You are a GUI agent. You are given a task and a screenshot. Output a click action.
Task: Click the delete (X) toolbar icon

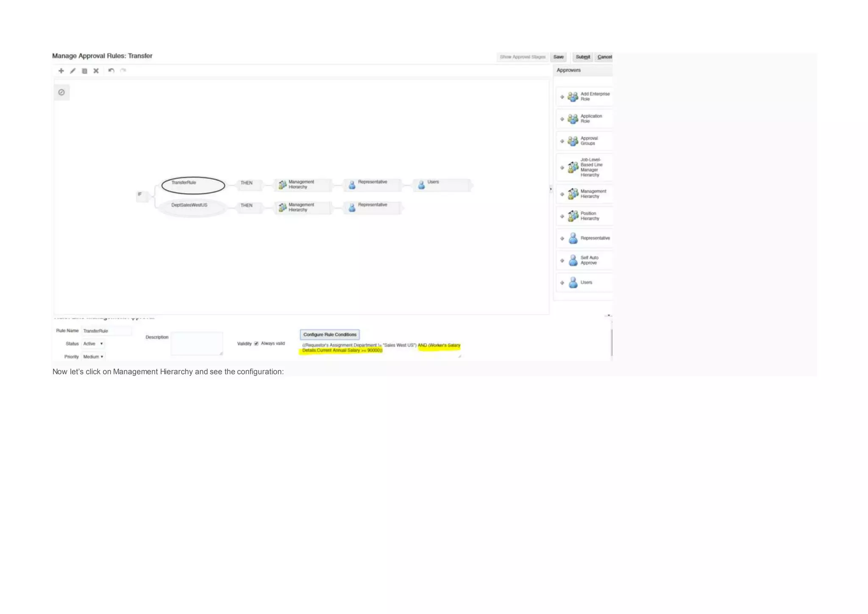coord(96,71)
